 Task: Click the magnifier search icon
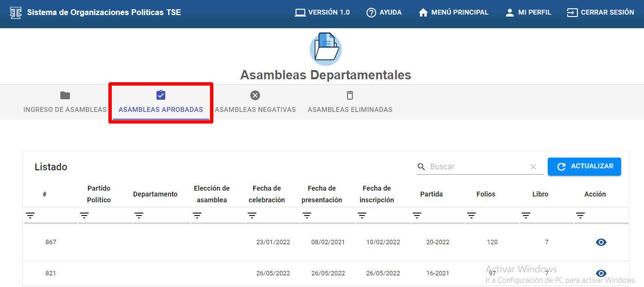(421, 167)
